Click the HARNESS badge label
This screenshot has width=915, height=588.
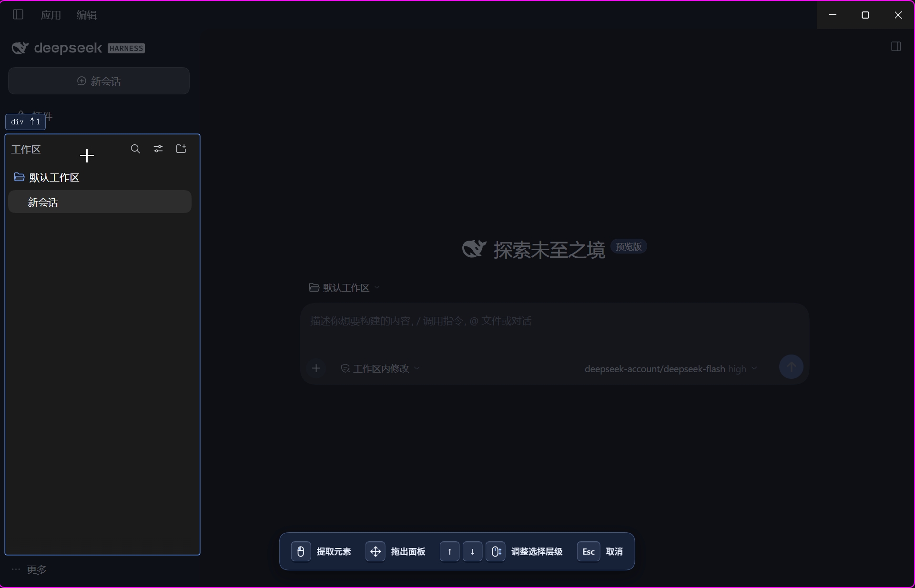click(x=126, y=49)
